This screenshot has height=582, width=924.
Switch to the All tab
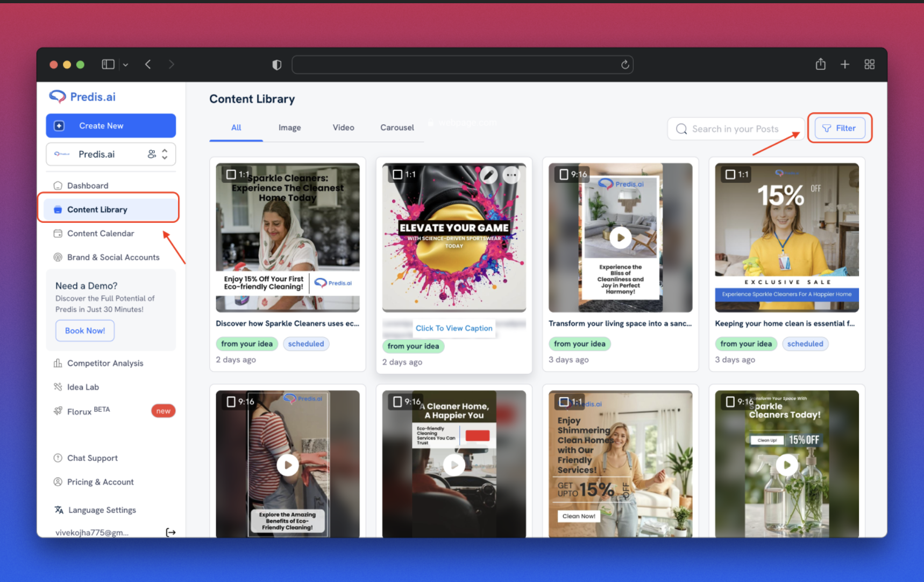click(236, 127)
